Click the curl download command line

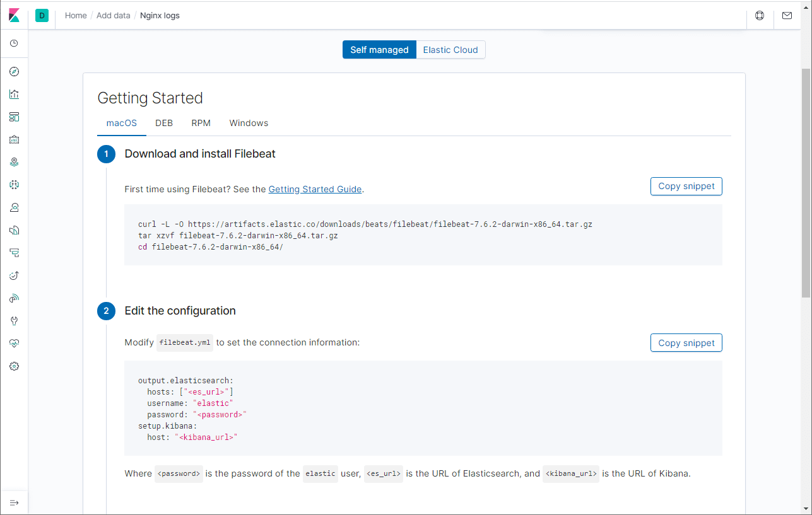click(x=365, y=224)
